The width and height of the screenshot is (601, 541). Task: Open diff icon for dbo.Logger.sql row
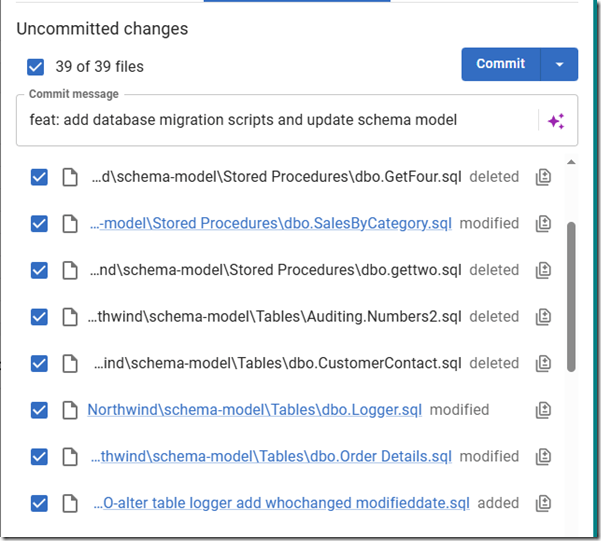pos(543,410)
